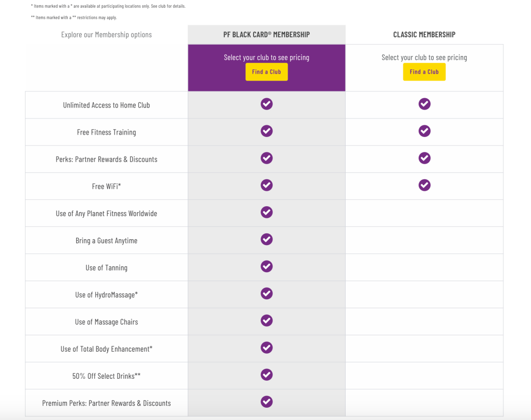Click Find a Club under PF Black Card
The width and height of the screenshot is (531, 420).
(x=266, y=72)
